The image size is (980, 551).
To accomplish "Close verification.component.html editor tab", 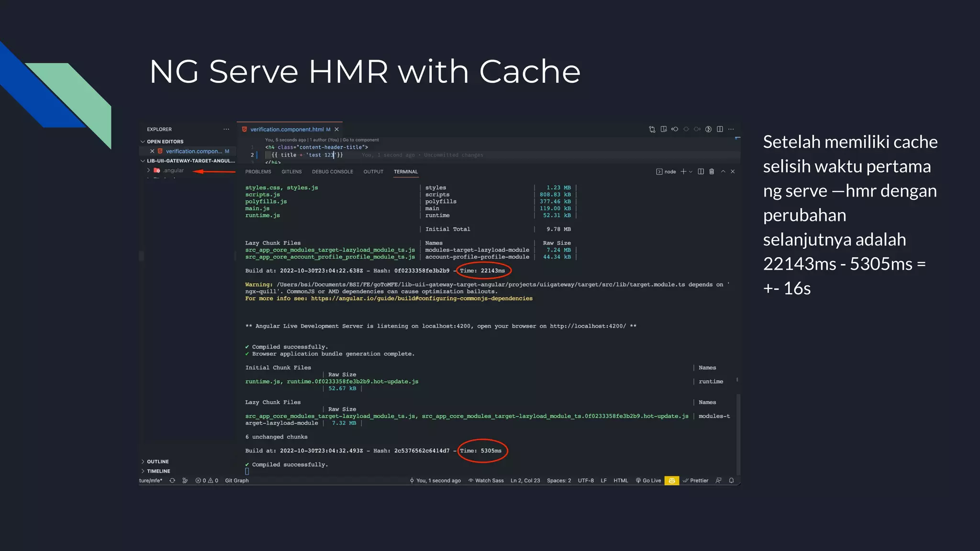I will click(x=337, y=129).
